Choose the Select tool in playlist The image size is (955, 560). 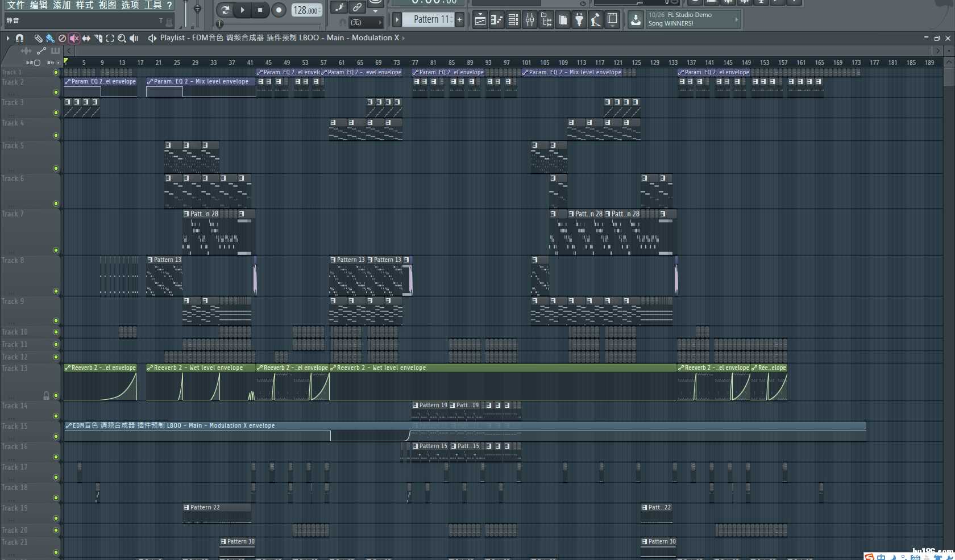tap(110, 38)
